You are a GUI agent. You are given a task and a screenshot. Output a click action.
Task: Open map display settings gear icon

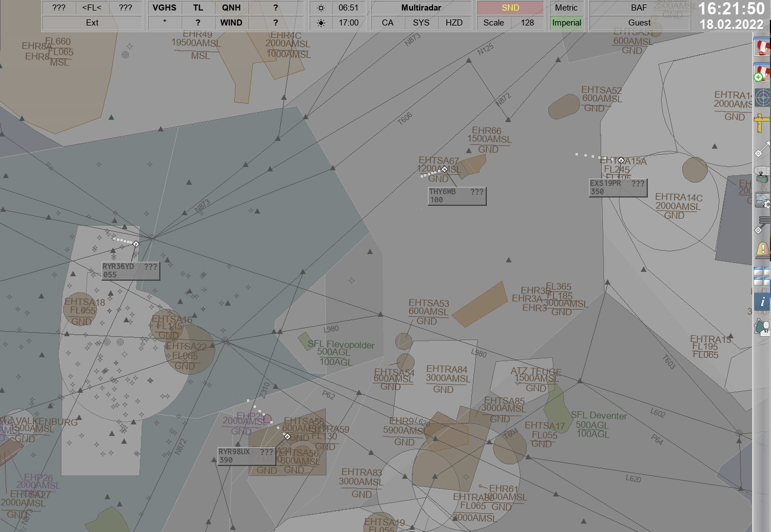[x=762, y=200]
